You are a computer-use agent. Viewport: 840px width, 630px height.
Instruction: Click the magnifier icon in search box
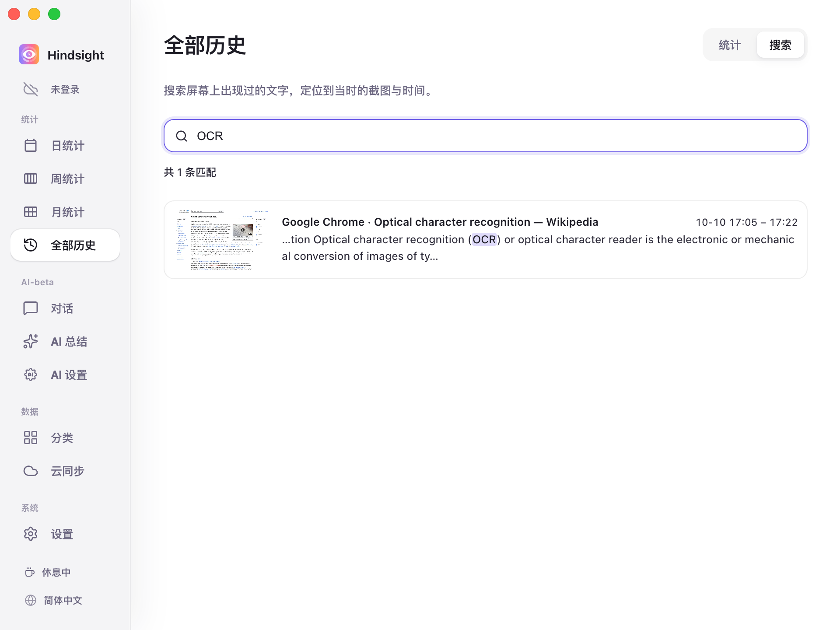tap(182, 136)
